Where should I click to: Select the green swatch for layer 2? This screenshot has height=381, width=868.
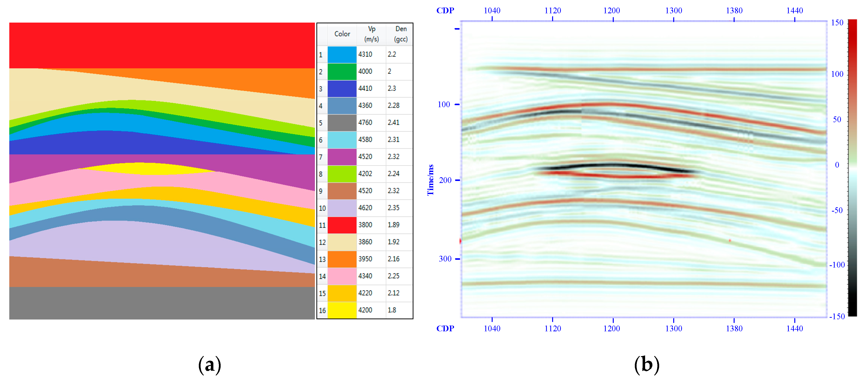[342, 72]
